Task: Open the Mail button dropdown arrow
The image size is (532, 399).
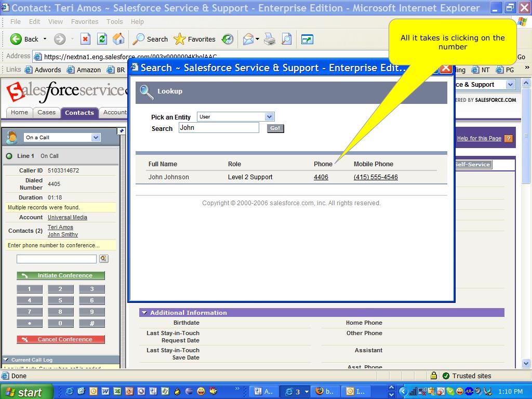Action: (257, 39)
